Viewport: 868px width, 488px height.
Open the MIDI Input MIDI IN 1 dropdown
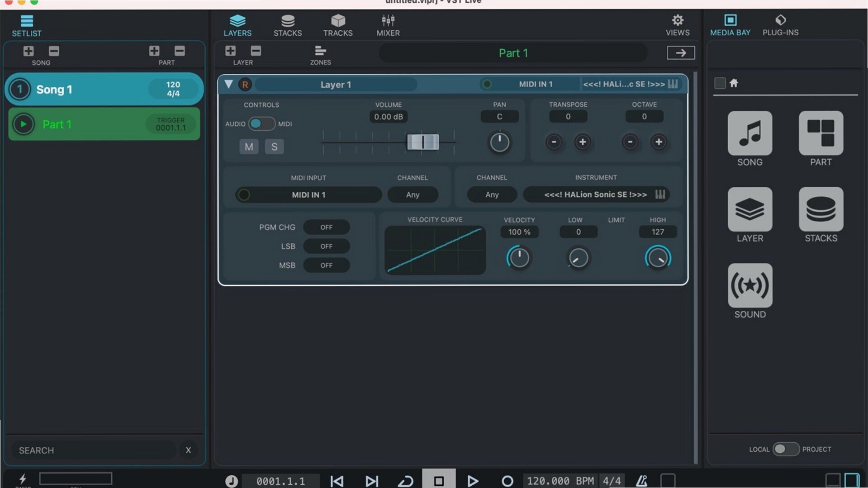coord(308,195)
